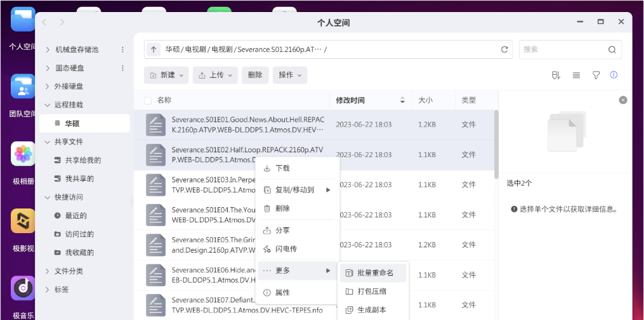Image resolution: width=644 pixels, height=320 pixels.
Task: Close the details side panel
Action: [623, 99]
